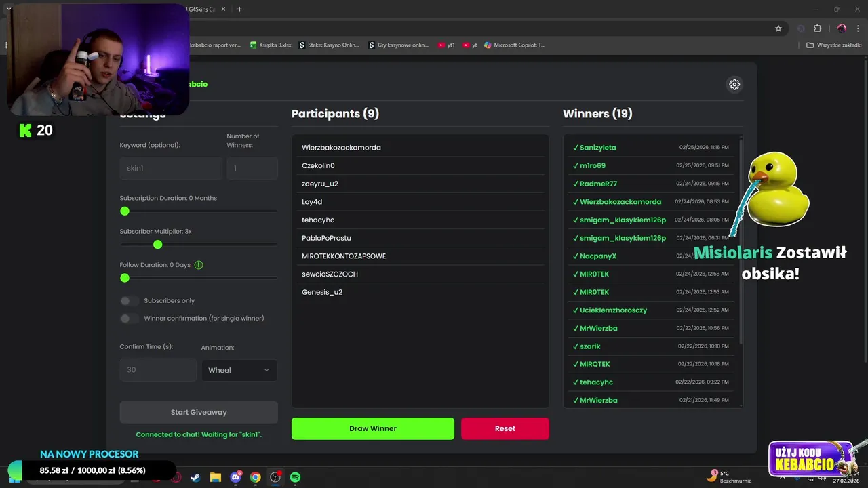The image size is (868, 488).
Task: Bookmark this page with the star icon
Action: [778, 28]
